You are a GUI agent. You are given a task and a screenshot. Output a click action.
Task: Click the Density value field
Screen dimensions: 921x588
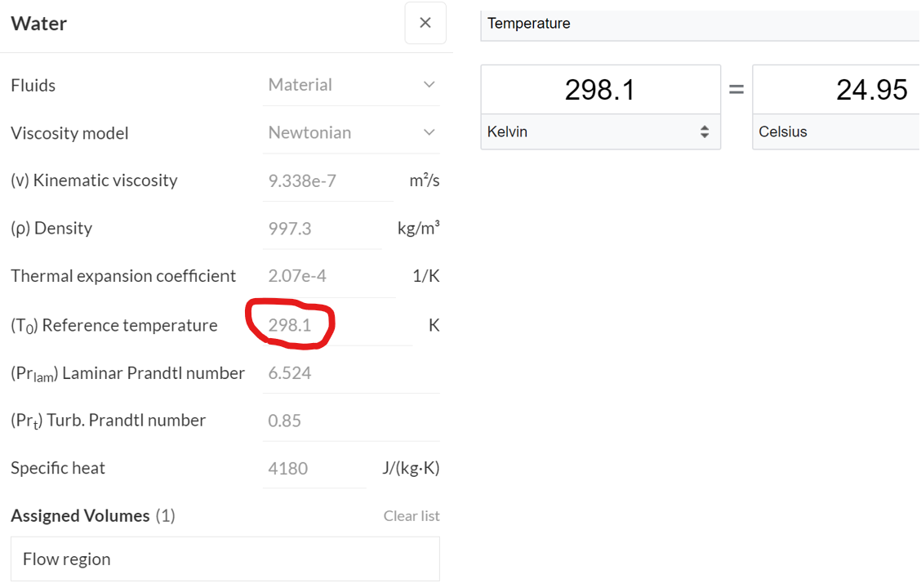321,229
